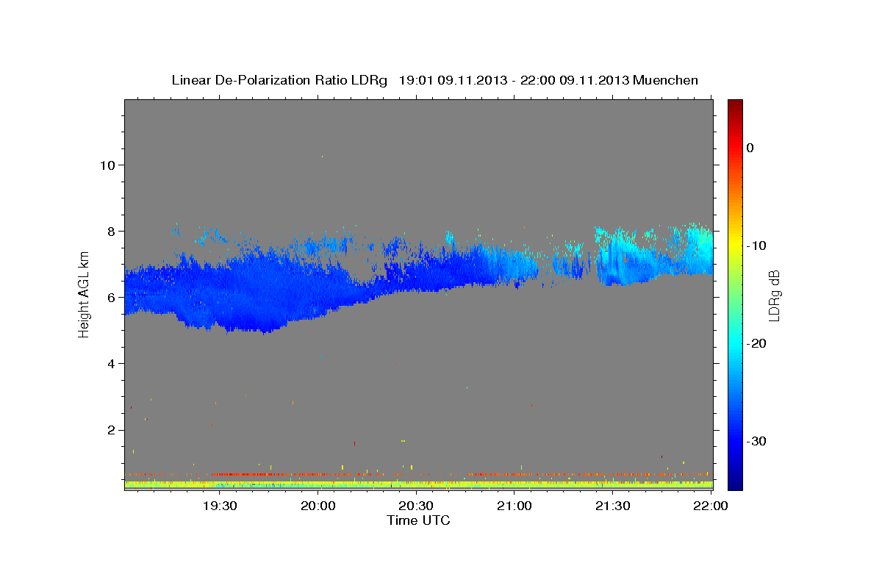The height and width of the screenshot is (588, 882).
Task: Click the 2 km height tick label
Action: tap(110, 429)
